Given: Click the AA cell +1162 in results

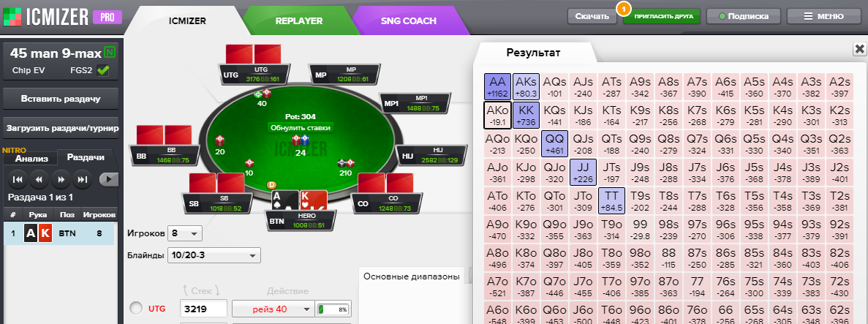Looking at the screenshot, I should [497, 87].
